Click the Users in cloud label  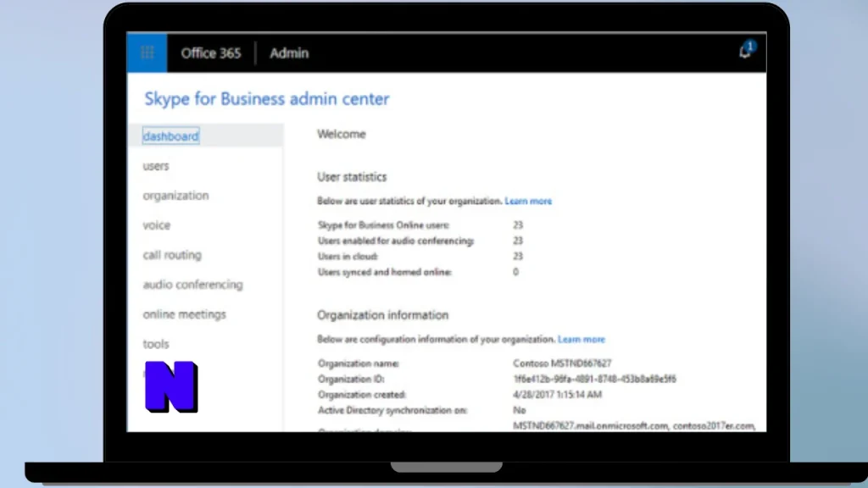click(348, 256)
